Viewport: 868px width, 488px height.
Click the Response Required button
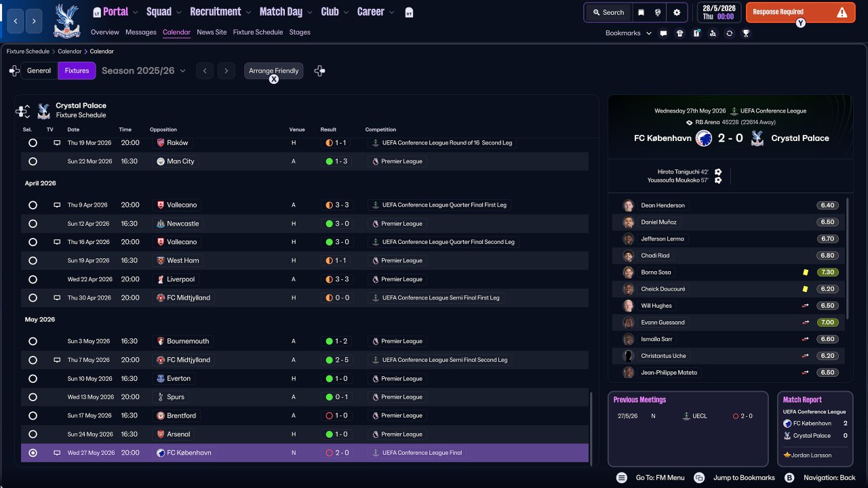[x=800, y=12]
